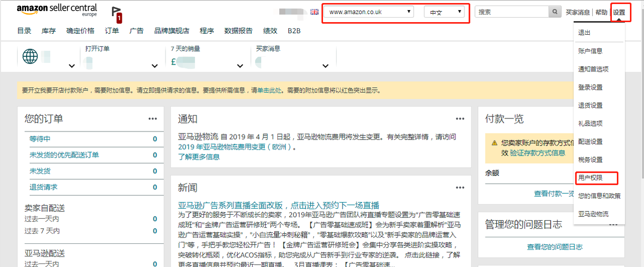Open the 绩效 menu
Viewport: 644px width, 267px height.
click(270, 31)
